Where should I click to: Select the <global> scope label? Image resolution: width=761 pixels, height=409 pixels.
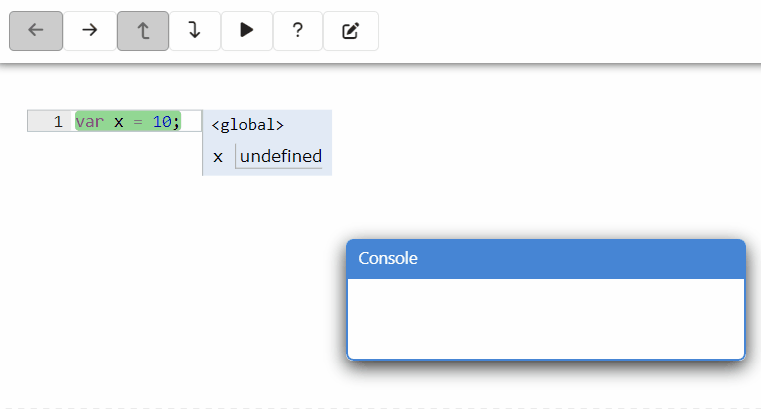(x=247, y=125)
